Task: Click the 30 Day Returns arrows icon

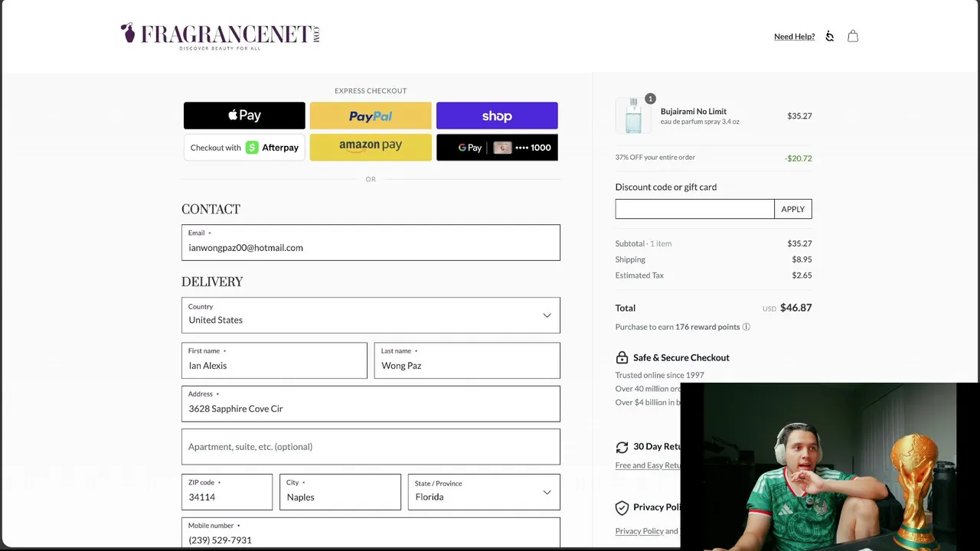Action: 622,447
